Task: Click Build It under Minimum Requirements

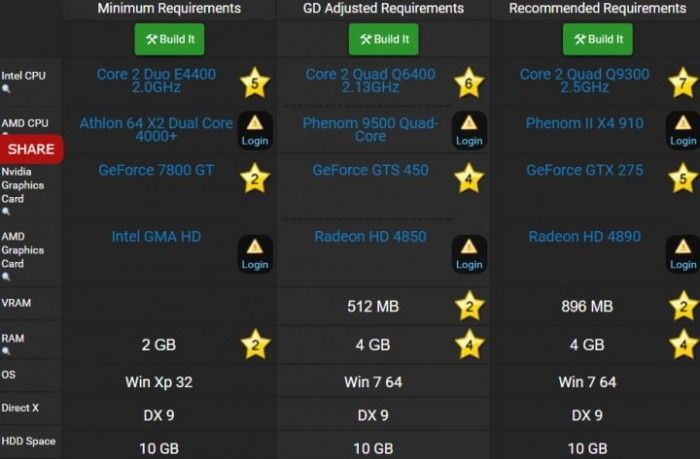Action: point(170,39)
